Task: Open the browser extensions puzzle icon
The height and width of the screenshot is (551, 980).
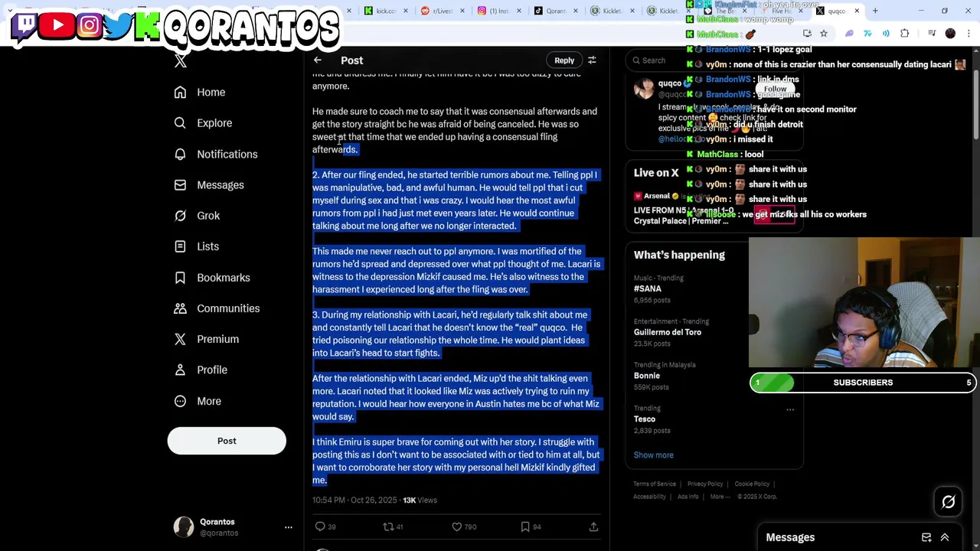Action: (x=905, y=34)
